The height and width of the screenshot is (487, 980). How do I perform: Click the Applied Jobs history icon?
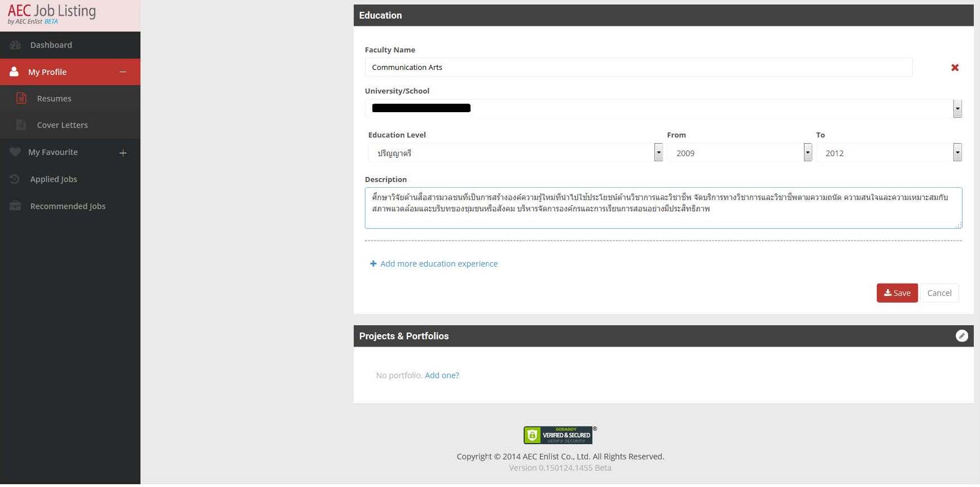[15, 179]
